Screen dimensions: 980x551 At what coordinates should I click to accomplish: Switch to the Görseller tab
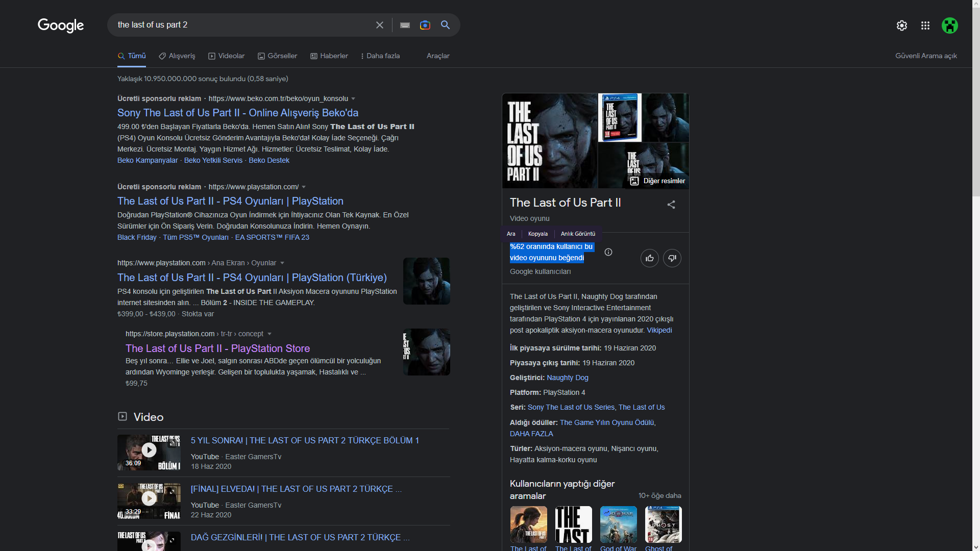click(278, 56)
